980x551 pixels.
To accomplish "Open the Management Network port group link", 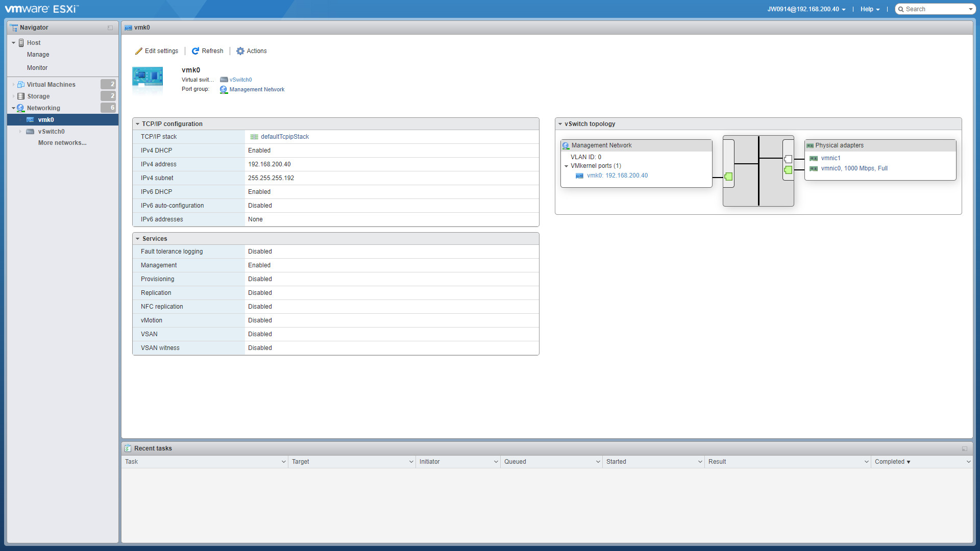I will (x=257, y=90).
